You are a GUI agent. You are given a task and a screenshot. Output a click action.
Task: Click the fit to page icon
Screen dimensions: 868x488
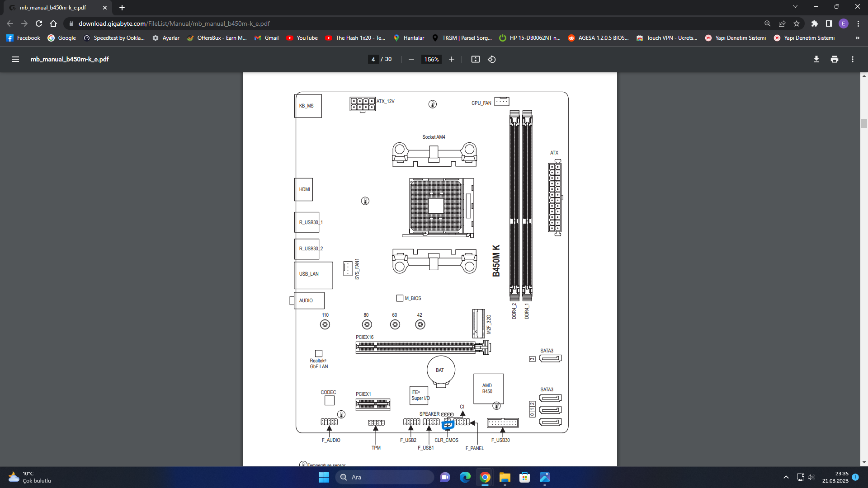point(475,59)
